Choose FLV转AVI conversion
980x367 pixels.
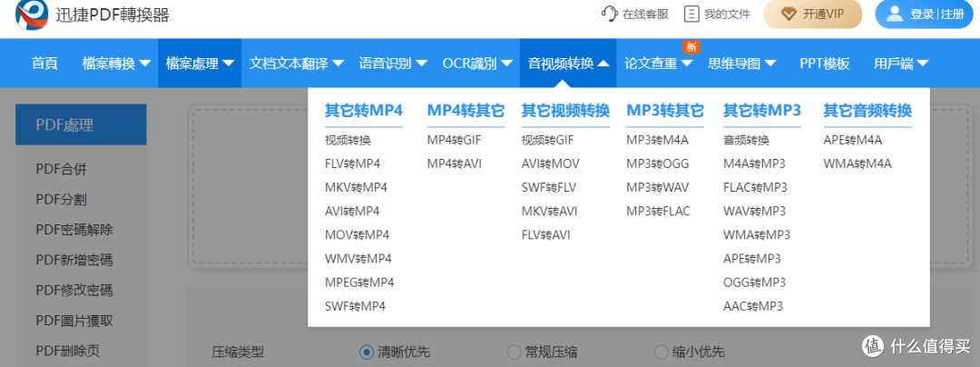click(546, 235)
